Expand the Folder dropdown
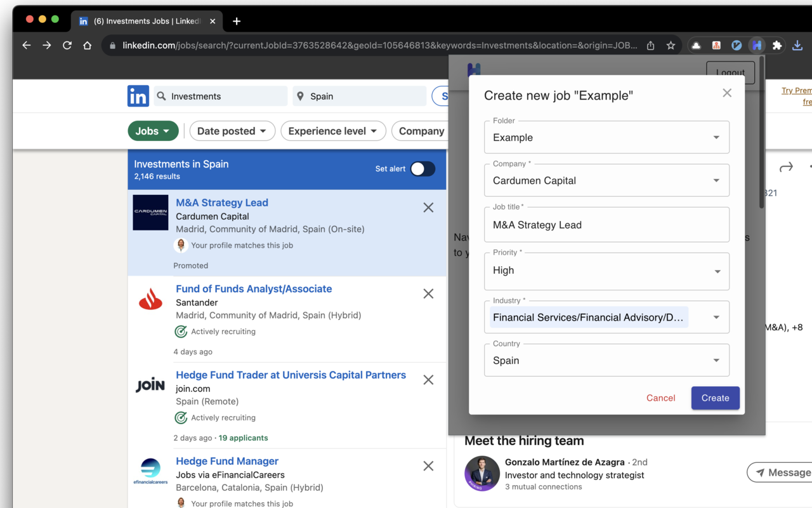The height and width of the screenshot is (508, 812). point(716,138)
